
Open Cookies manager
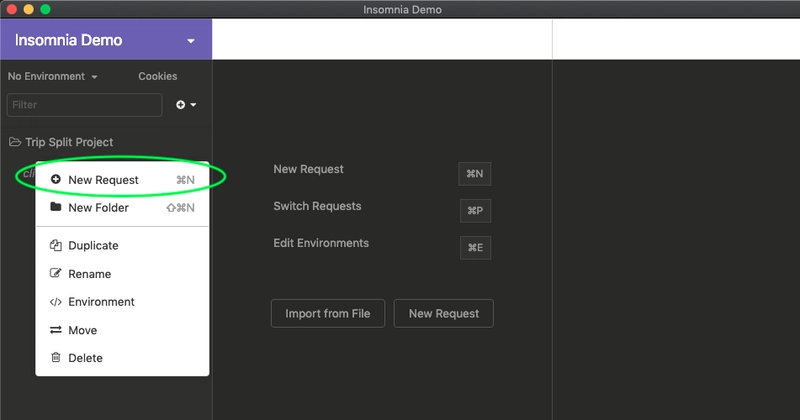click(158, 77)
